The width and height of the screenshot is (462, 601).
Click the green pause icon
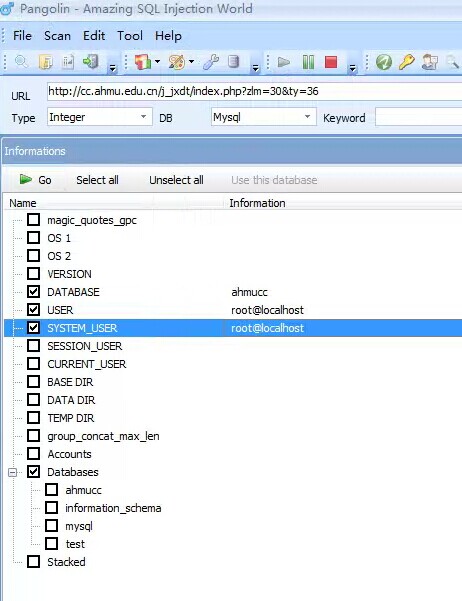pyautogui.click(x=308, y=62)
